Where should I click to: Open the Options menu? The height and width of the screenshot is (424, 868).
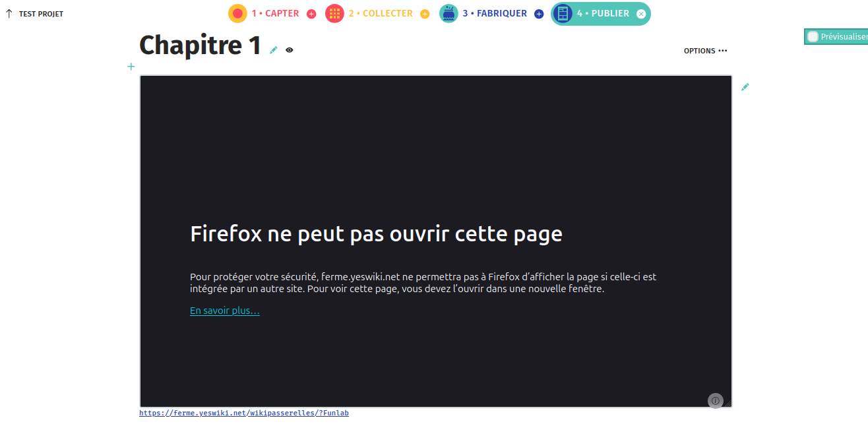[x=705, y=51]
